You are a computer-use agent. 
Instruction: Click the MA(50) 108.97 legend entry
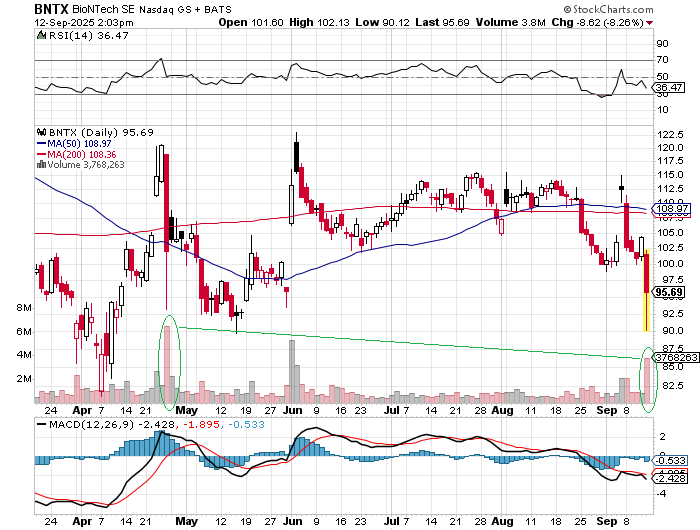[74, 144]
